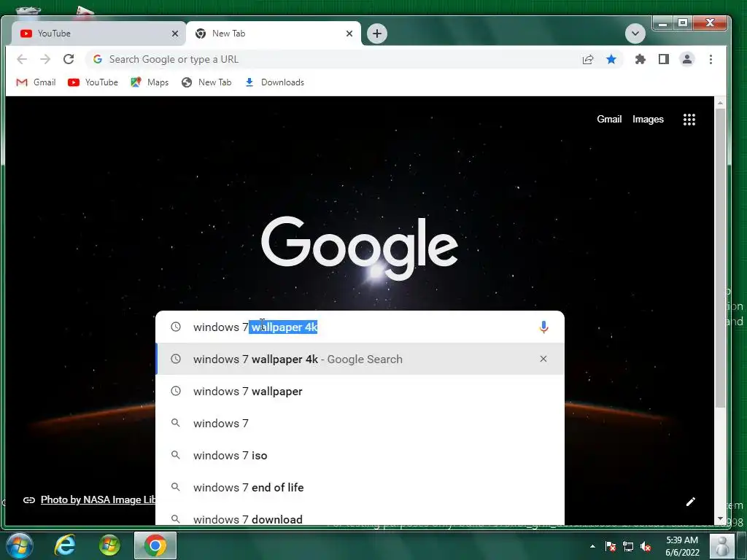Image resolution: width=747 pixels, height=560 pixels.
Task: Switch to the YouTube tab
Action: click(98, 34)
